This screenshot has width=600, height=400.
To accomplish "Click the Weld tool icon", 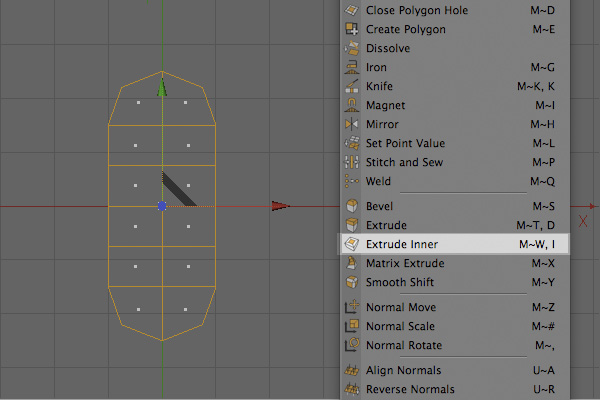I will [x=352, y=181].
